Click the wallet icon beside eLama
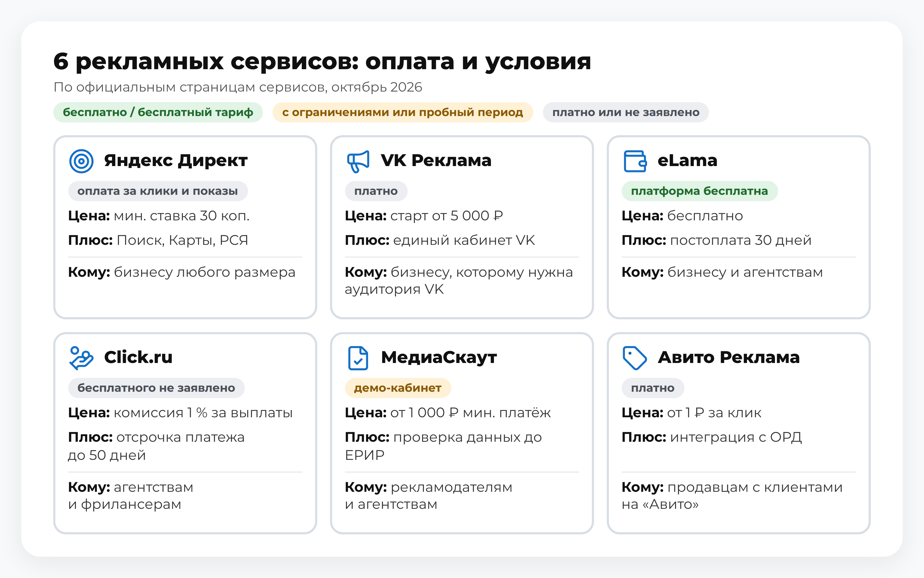The width and height of the screenshot is (924, 578). (635, 161)
